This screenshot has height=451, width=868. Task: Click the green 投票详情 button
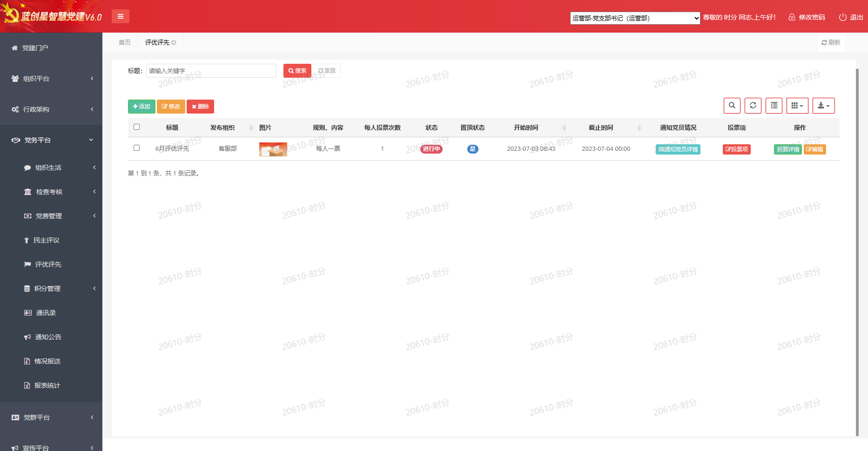point(788,149)
